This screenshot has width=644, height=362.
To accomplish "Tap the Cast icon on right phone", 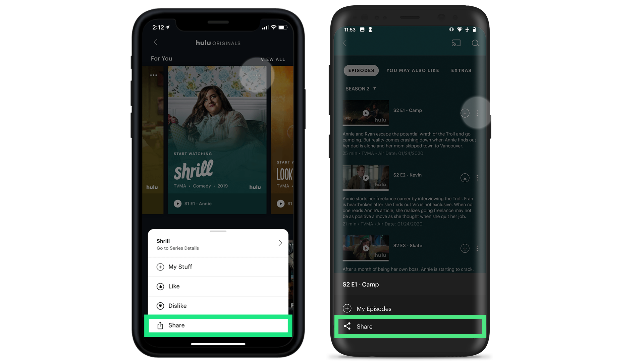I will tap(456, 43).
